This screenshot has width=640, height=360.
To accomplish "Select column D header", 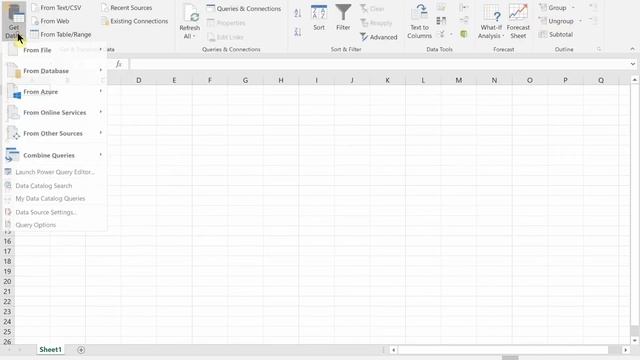I will [x=139, y=80].
